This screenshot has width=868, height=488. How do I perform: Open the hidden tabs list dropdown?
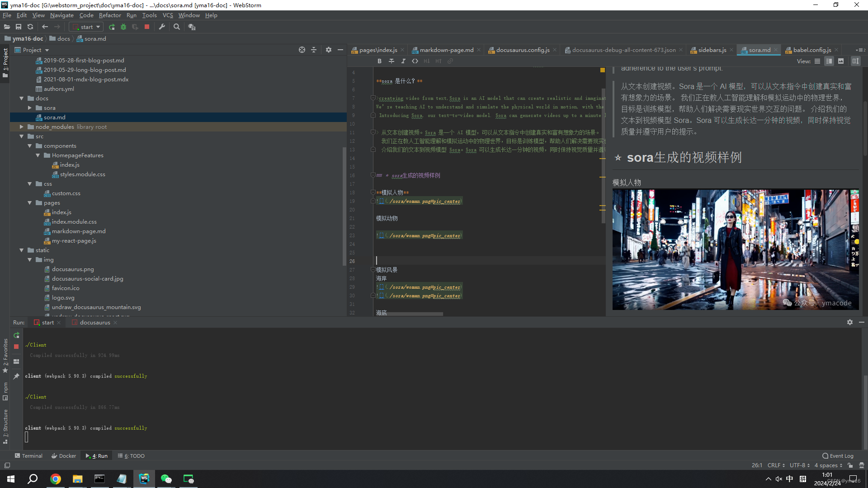(x=860, y=50)
